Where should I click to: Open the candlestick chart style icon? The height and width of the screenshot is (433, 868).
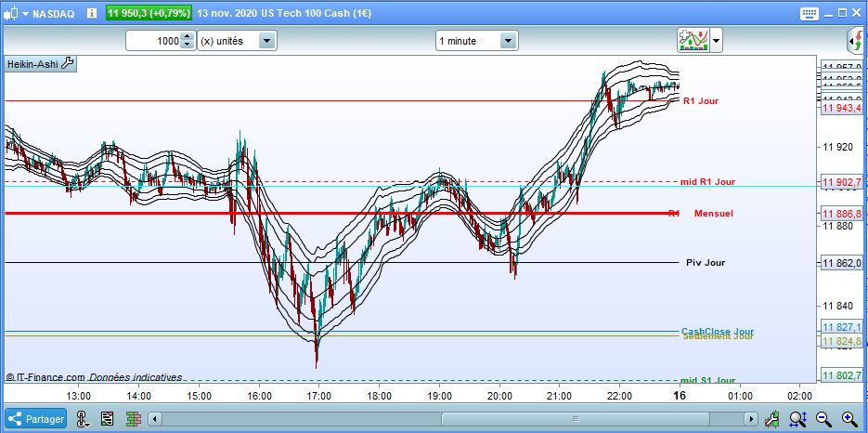[x=10, y=14]
